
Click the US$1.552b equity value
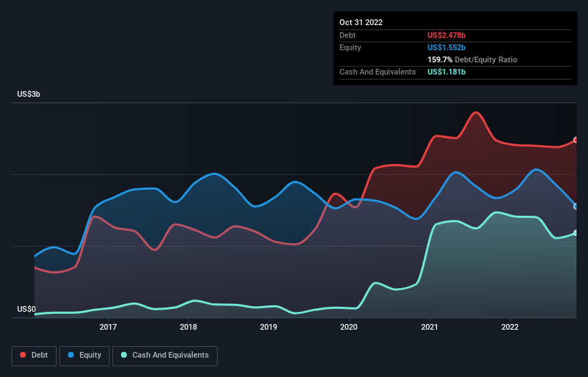pos(446,47)
